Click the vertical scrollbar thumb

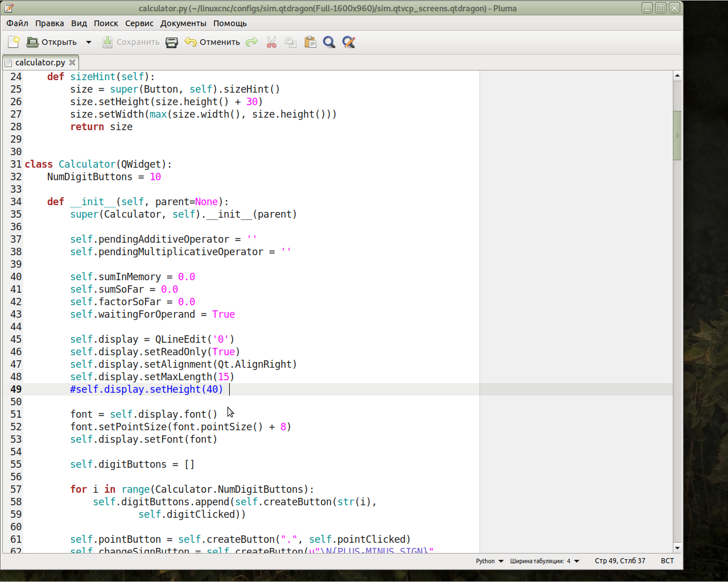point(677,135)
